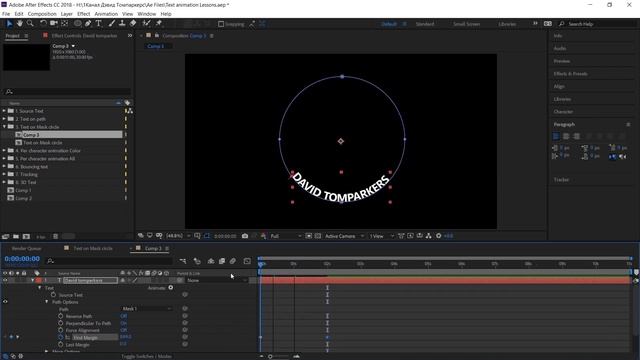Open the Composition menu
This screenshot has height=360, width=640.
(x=42, y=14)
